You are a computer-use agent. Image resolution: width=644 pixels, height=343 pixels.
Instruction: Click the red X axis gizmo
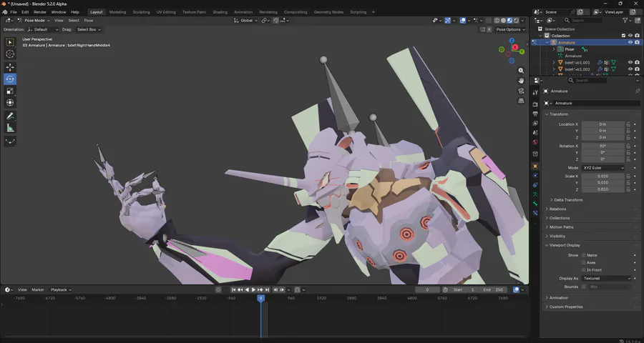pos(514,47)
